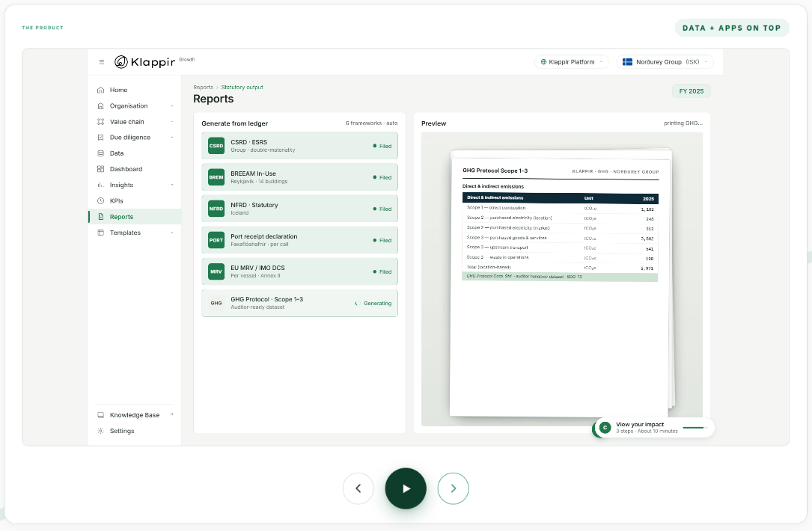This screenshot has width=812, height=531.
Task: Open Dashboard in the sidebar
Action: tap(135, 169)
